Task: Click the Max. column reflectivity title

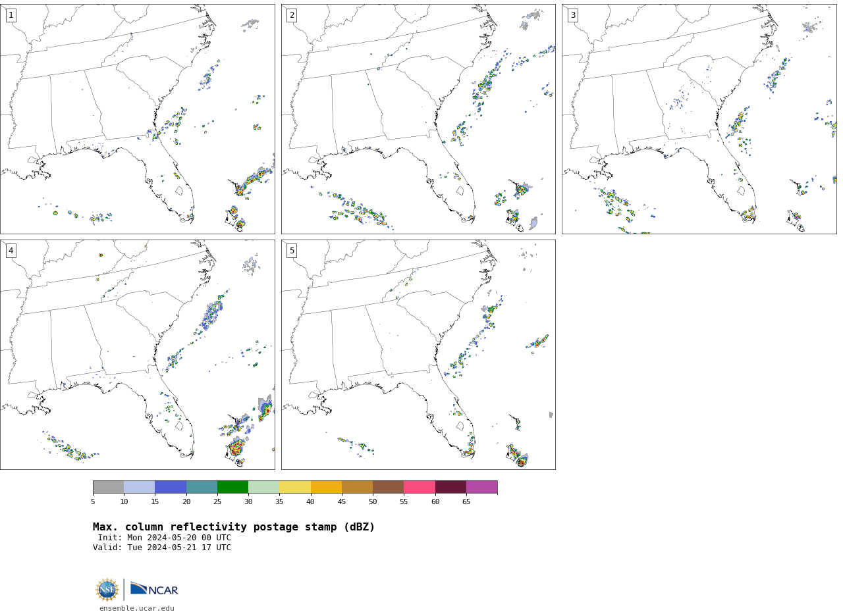Action: pyautogui.click(x=234, y=527)
